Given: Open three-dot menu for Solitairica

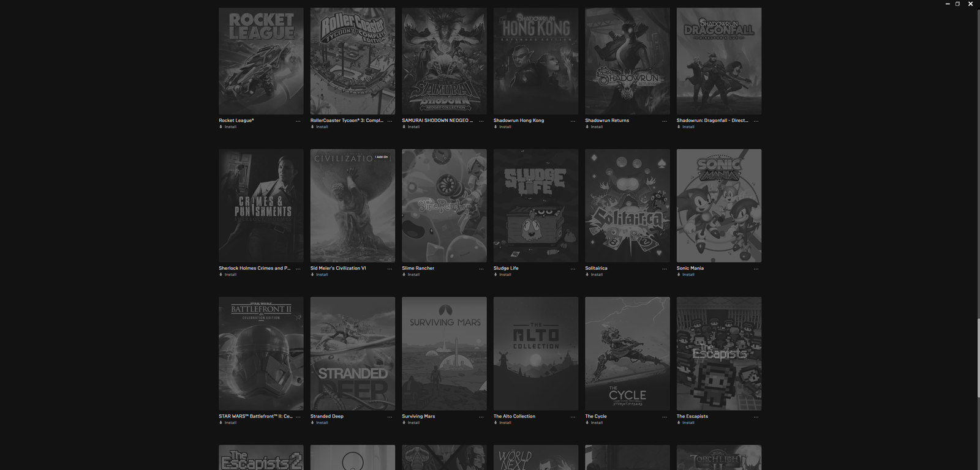Looking at the screenshot, I should point(665,269).
